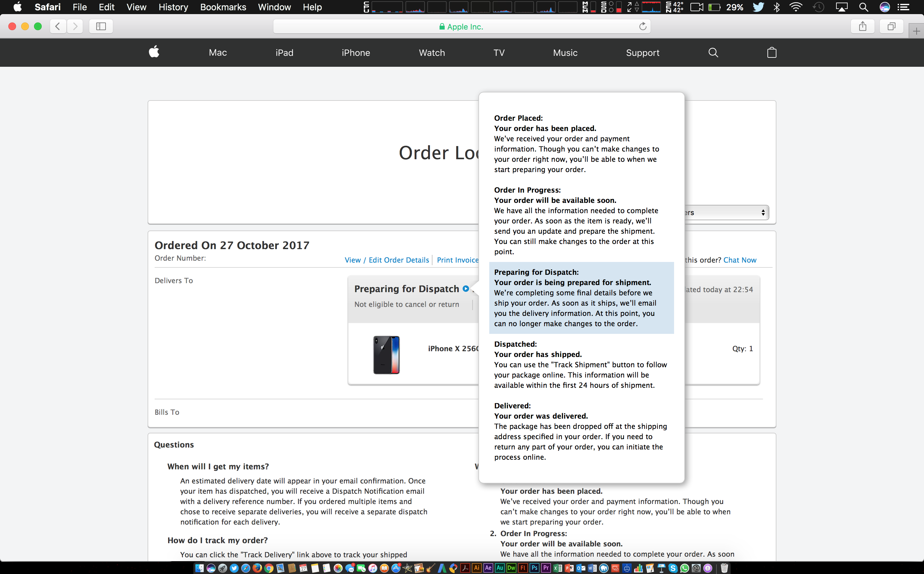Click the Apple logo in site navigation
This screenshot has height=574, width=924.
154,52
